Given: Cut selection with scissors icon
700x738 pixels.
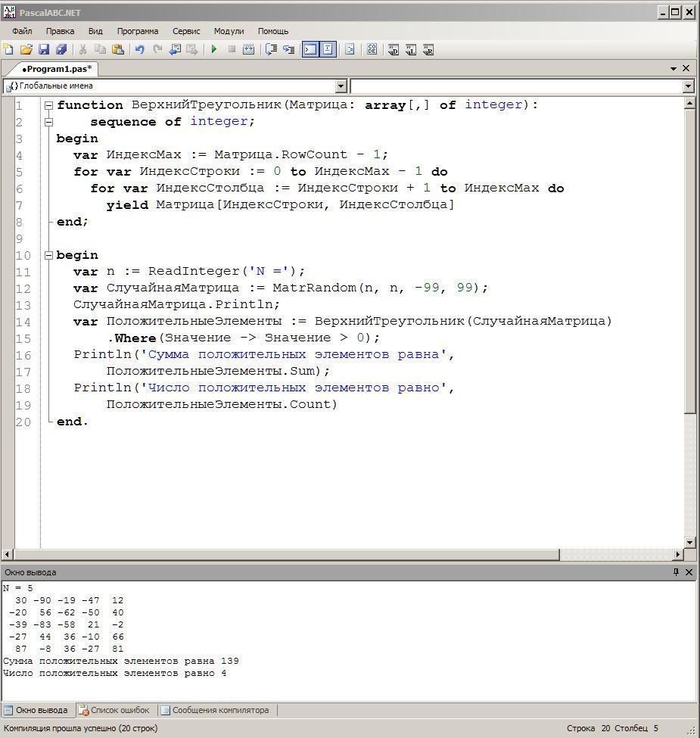Looking at the screenshot, I should [x=82, y=49].
